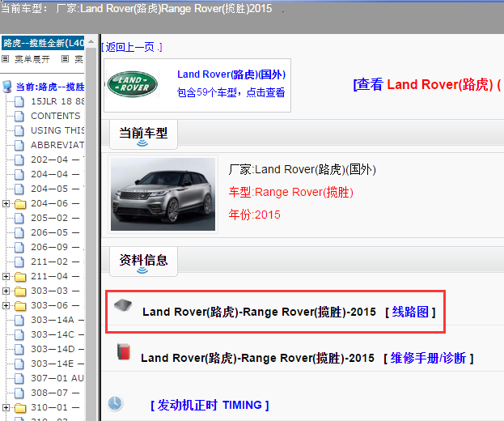Select the 206—09 tree entry
Viewport: 504px width, 421px height.
click(55, 247)
